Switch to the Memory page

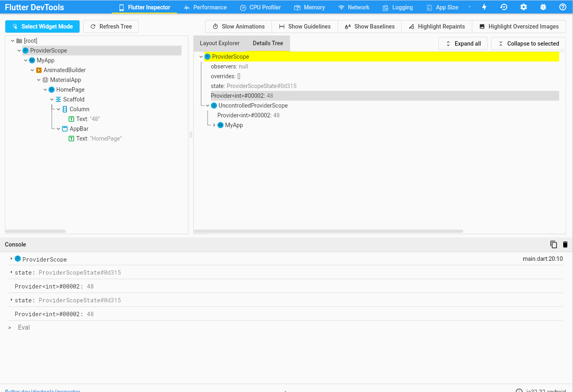[x=310, y=7]
